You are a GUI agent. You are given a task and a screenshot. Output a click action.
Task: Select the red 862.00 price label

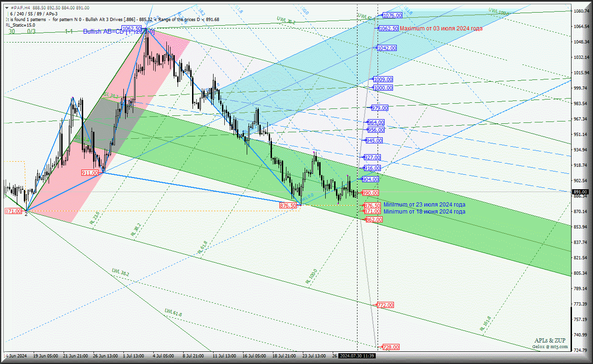pos(374,220)
